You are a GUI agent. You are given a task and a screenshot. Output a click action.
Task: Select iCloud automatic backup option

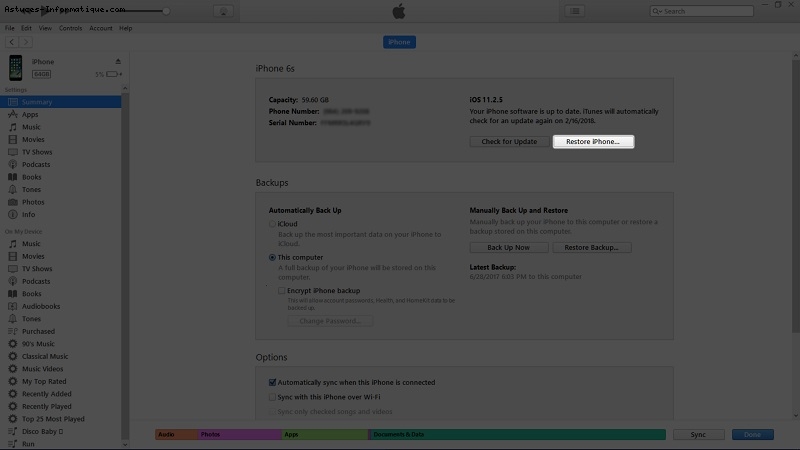272,223
